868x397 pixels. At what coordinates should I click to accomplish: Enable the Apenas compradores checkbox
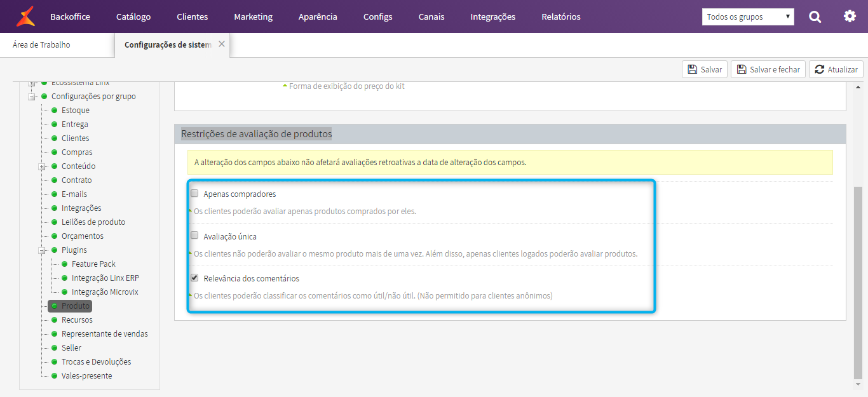(x=194, y=193)
